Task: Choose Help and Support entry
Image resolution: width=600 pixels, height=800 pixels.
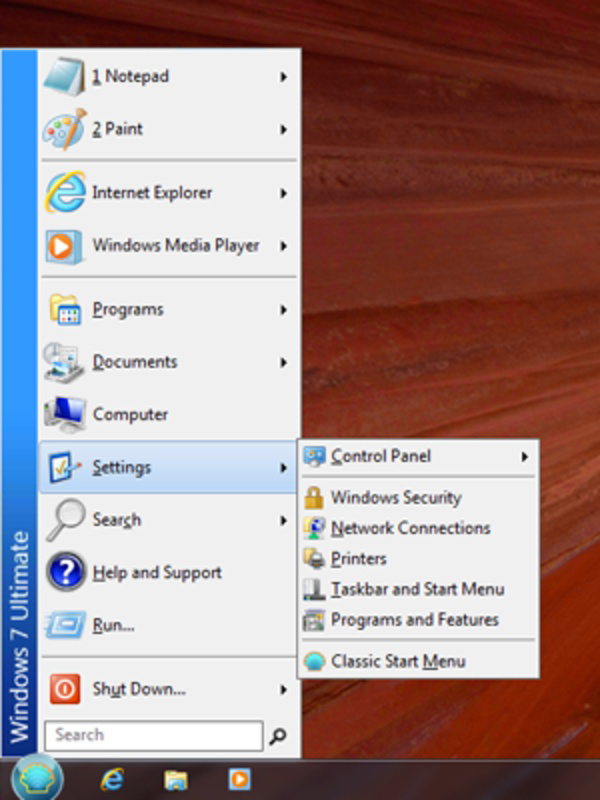Action: coord(168,572)
